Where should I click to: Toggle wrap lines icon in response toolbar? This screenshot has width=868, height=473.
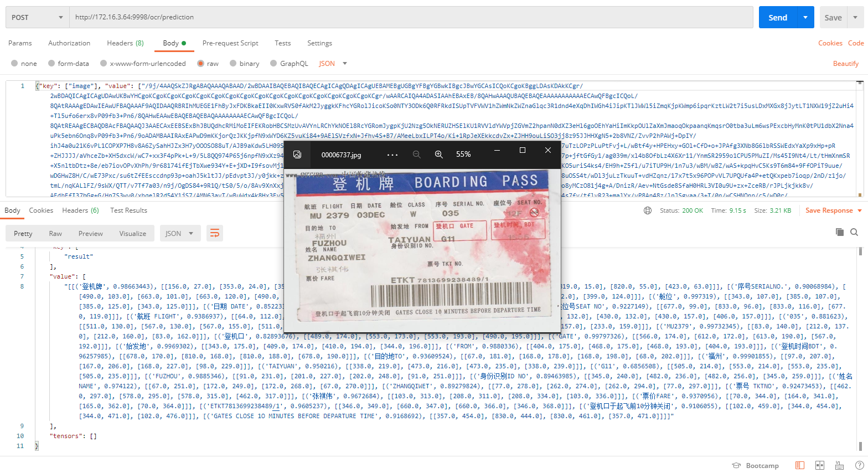214,233
